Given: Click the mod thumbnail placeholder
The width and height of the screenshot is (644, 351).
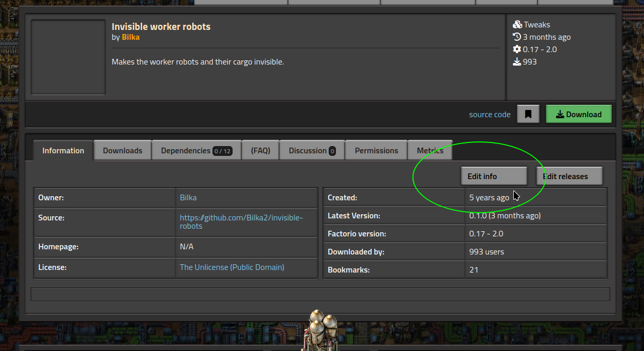Looking at the screenshot, I should (x=68, y=57).
